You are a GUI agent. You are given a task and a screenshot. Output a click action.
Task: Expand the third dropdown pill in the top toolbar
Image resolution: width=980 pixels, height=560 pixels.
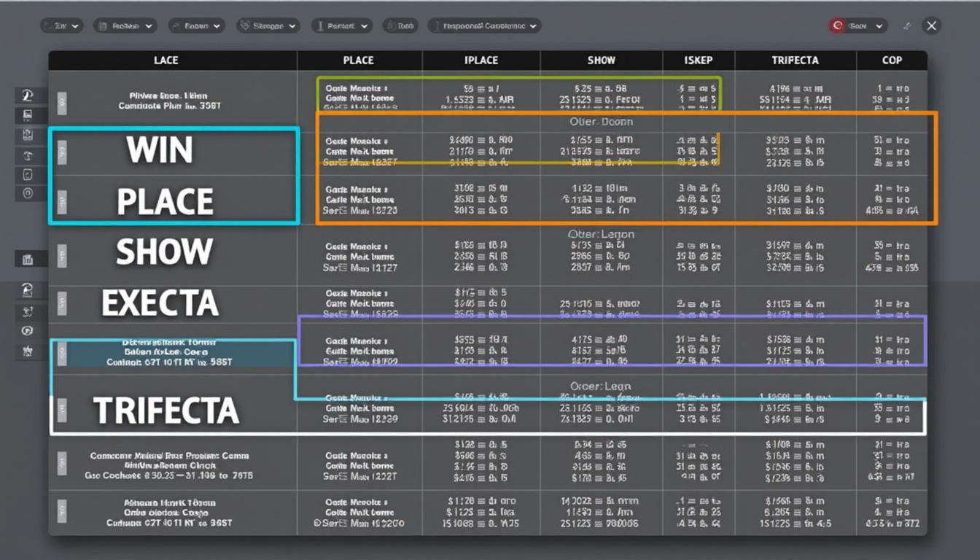tap(195, 26)
